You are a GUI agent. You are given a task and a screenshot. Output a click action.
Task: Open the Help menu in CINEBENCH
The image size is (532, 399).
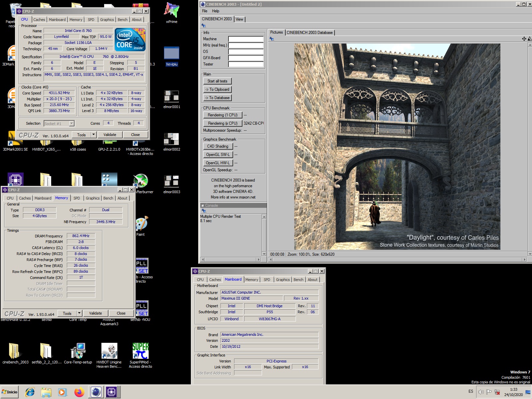click(x=215, y=11)
